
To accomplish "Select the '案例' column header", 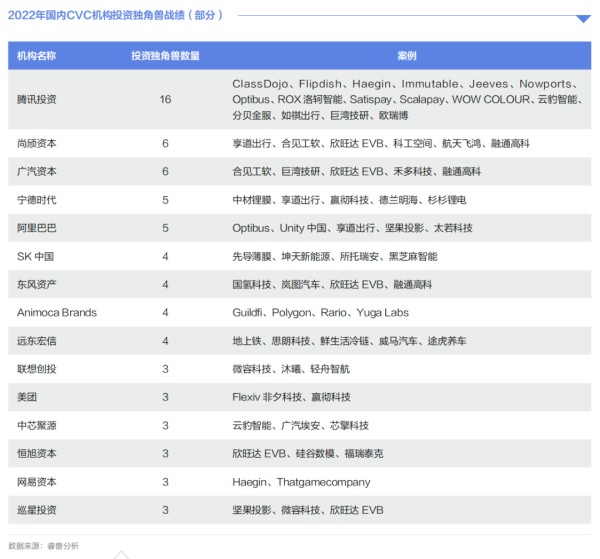I will [407, 56].
